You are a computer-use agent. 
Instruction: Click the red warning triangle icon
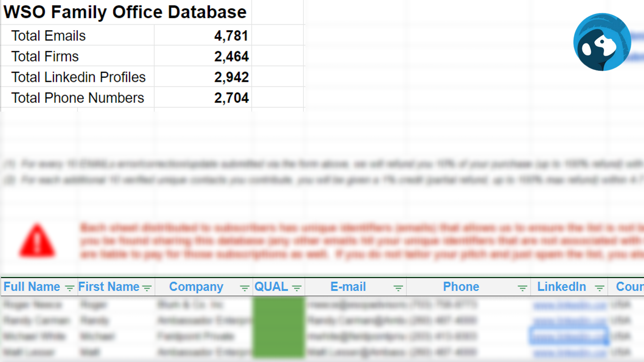click(x=37, y=242)
